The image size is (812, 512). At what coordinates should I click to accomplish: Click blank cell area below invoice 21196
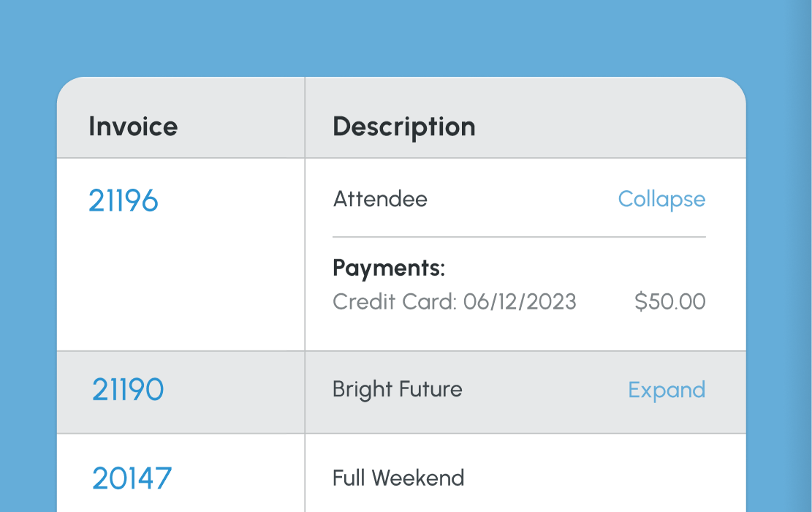(181, 293)
